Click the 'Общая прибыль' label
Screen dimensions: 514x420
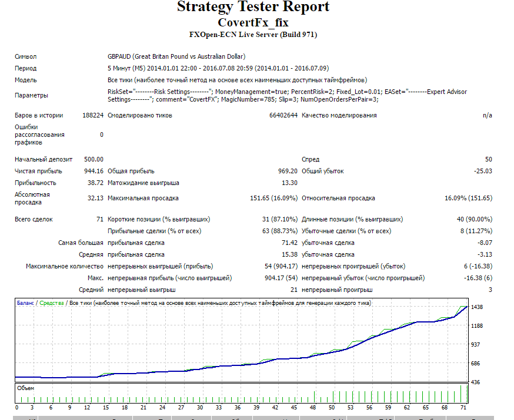(x=131, y=171)
